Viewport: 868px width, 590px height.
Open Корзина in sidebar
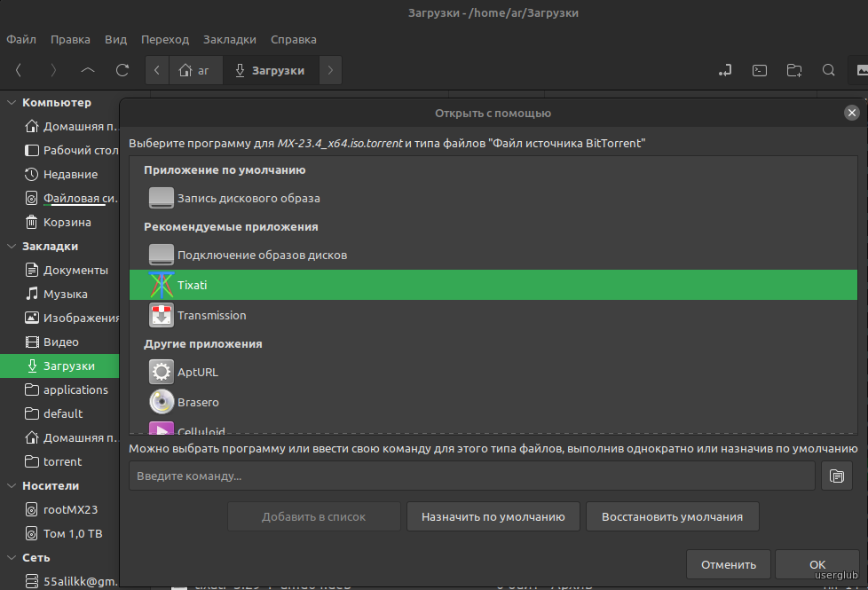[x=59, y=222]
